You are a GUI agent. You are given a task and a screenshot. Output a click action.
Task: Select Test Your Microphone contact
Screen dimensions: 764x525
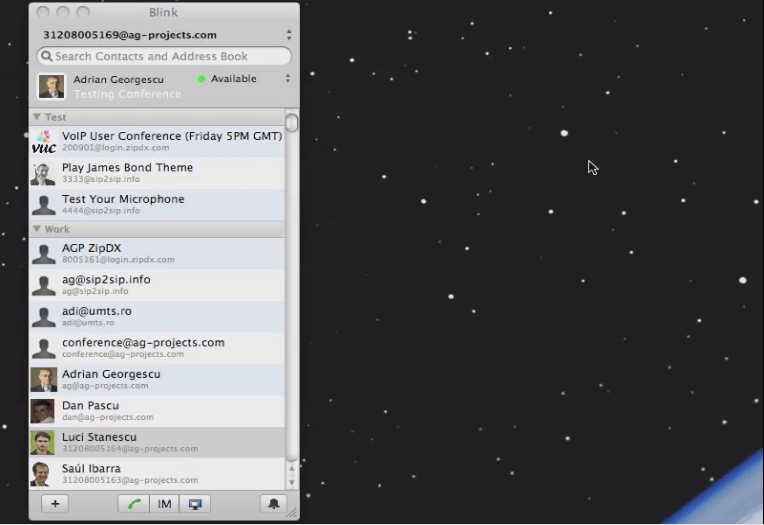123,204
